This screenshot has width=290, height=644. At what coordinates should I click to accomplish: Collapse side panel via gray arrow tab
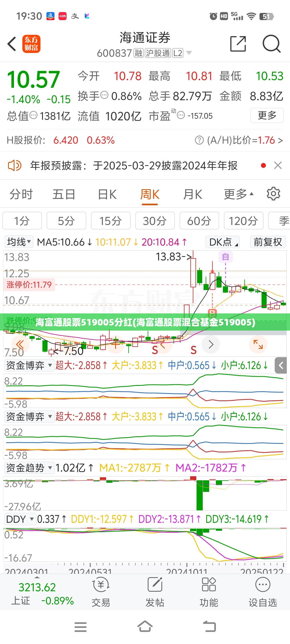281,365
